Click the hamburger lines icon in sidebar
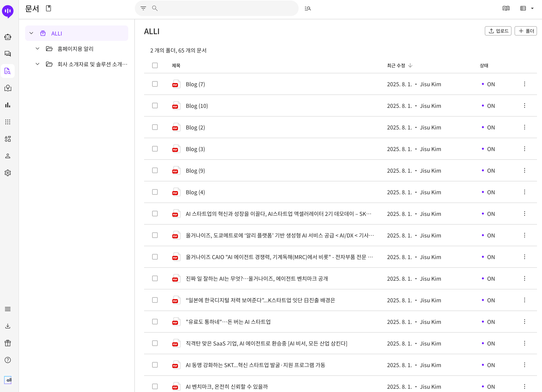 pyautogui.click(x=8, y=309)
